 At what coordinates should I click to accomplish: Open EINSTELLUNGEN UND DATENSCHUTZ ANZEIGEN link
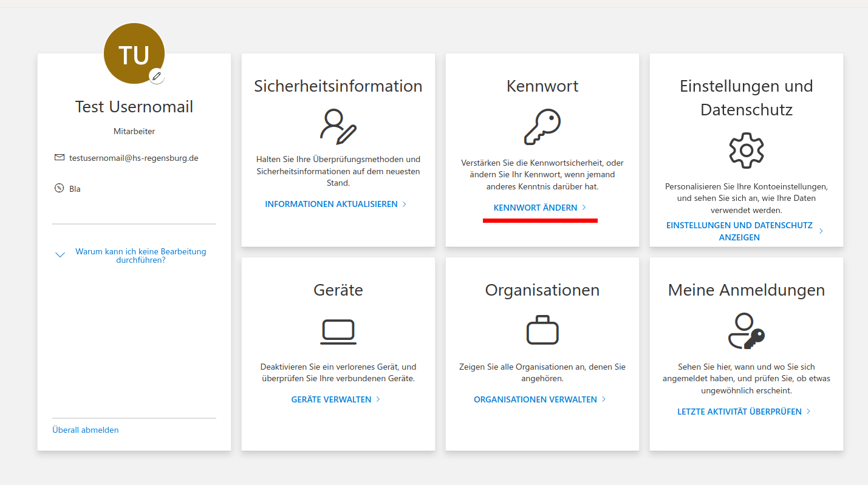click(x=739, y=231)
